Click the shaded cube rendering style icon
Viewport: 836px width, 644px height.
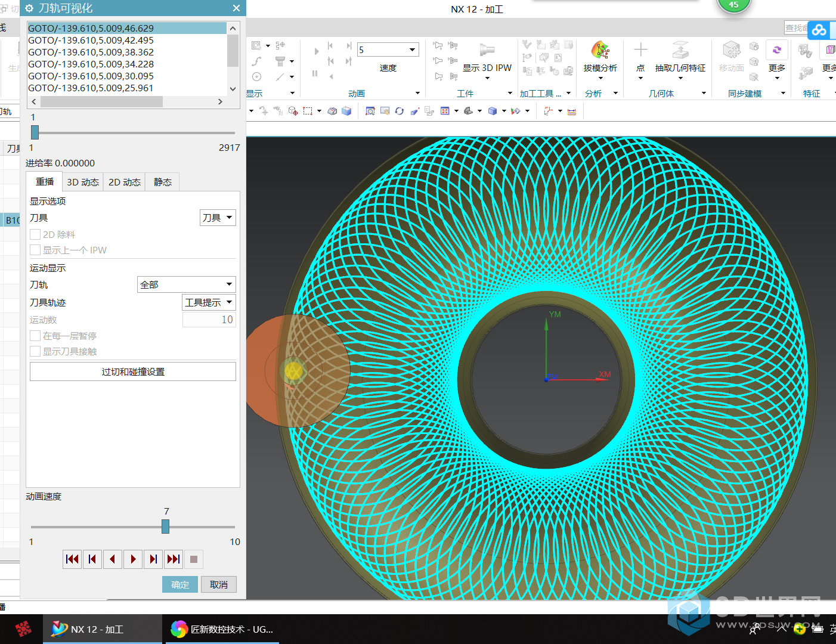pyautogui.click(x=493, y=111)
